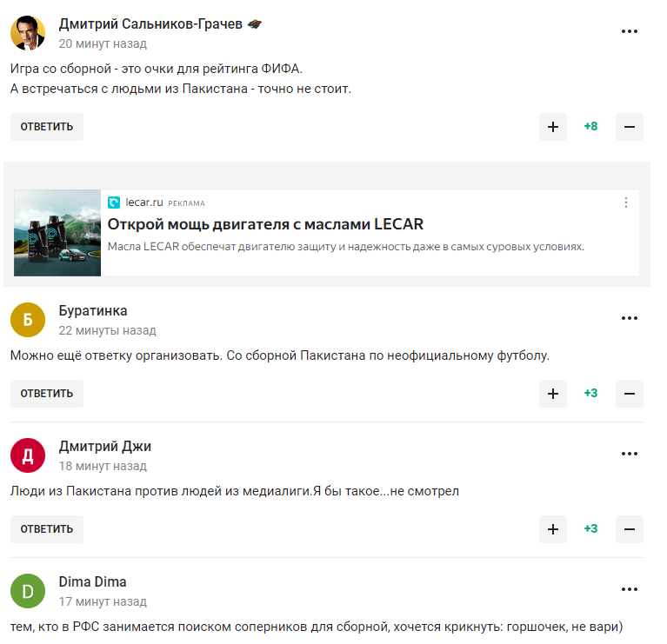The width and height of the screenshot is (667, 644).
Task: Open three-dot menu on Буратинка's comment
Action: (x=629, y=318)
